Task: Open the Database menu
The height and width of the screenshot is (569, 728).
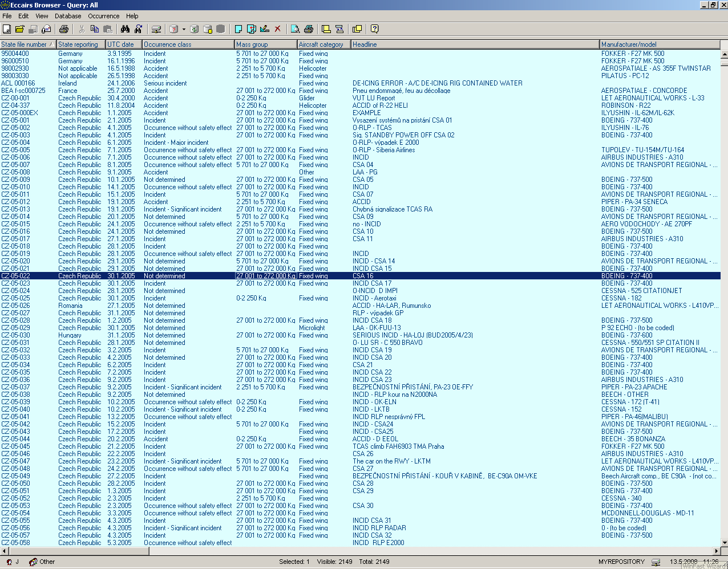Action: tap(68, 16)
